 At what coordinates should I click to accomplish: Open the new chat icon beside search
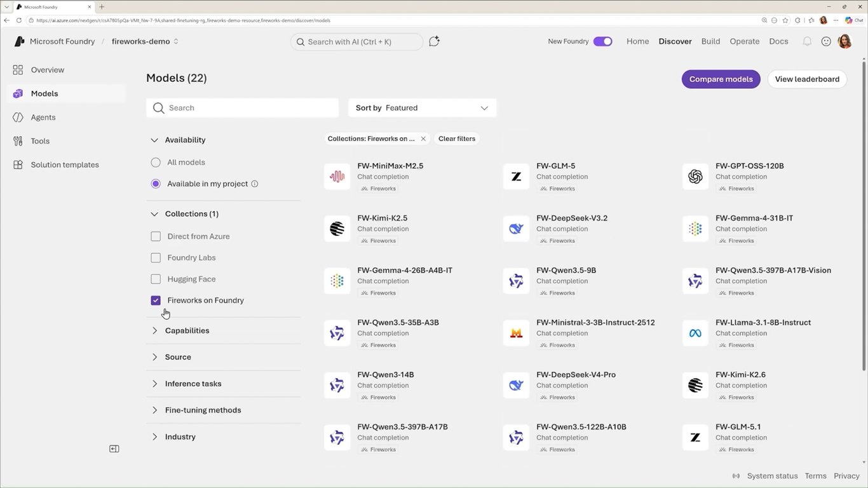click(x=434, y=41)
